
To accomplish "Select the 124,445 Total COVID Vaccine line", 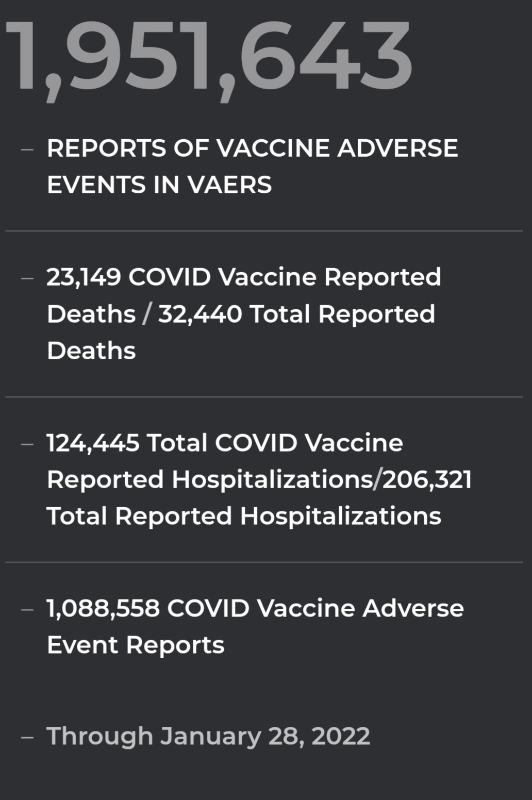I will [x=225, y=443].
